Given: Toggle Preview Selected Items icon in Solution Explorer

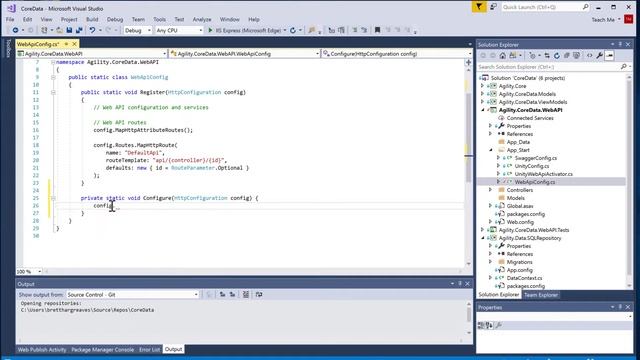Looking at the screenshot, I should click(609, 56).
